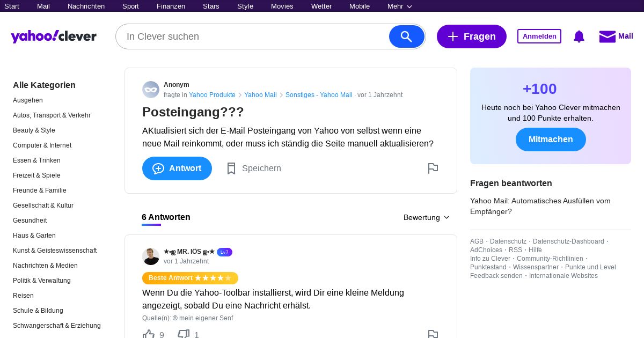Open Movies in the top navigation
The image size is (644, 338).
click(x=282, y=6)
